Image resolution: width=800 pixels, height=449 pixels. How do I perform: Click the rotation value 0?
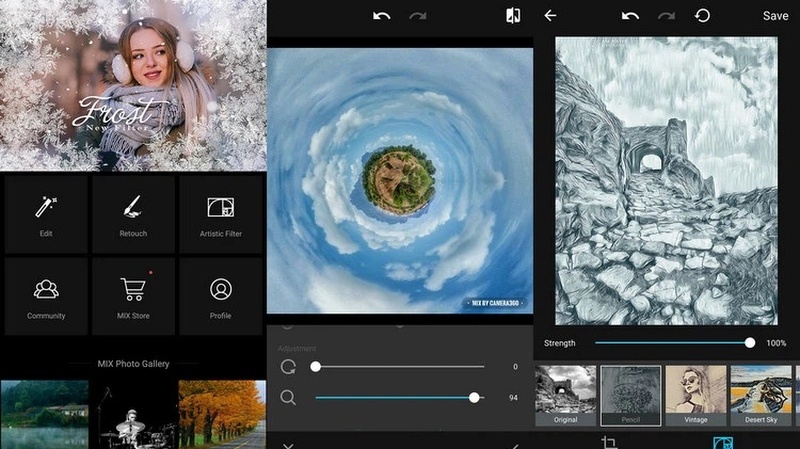[515, 367]
